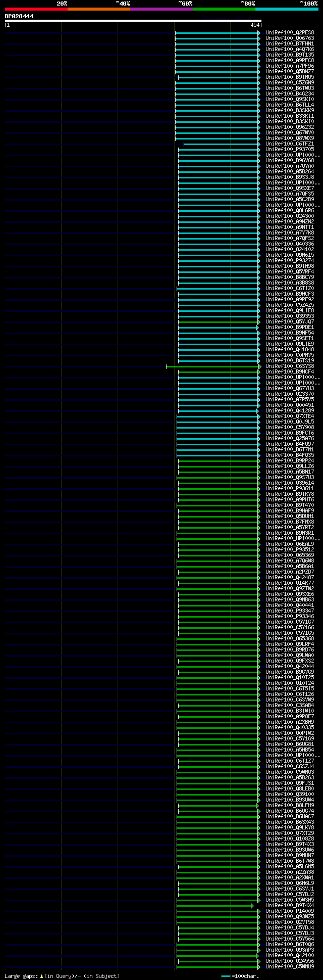Click the arrowhead ending the UniRef100_Q42100 alignment
323x980 pixels.
point(257,956)
